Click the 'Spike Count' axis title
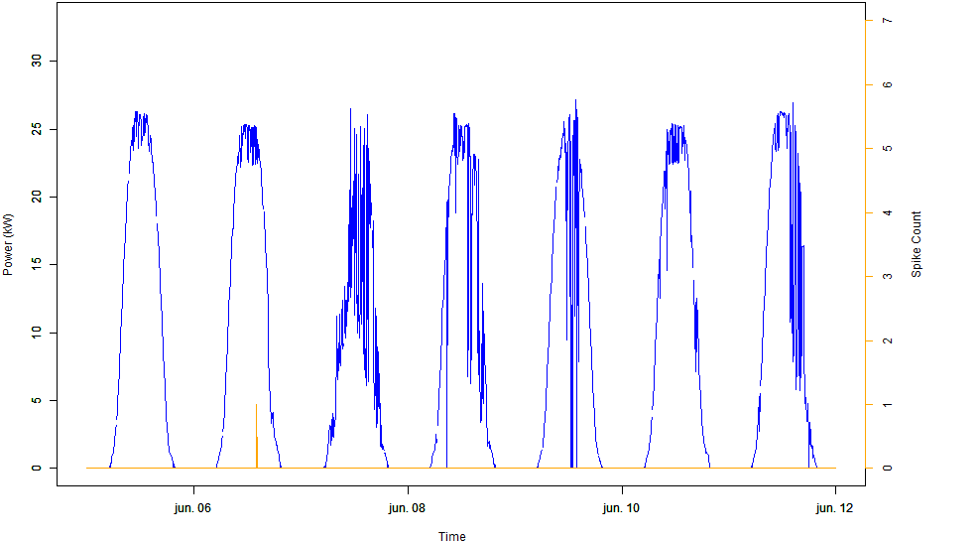Image resolution: width=980 pixels, height=542 pixels. [917, 244]
